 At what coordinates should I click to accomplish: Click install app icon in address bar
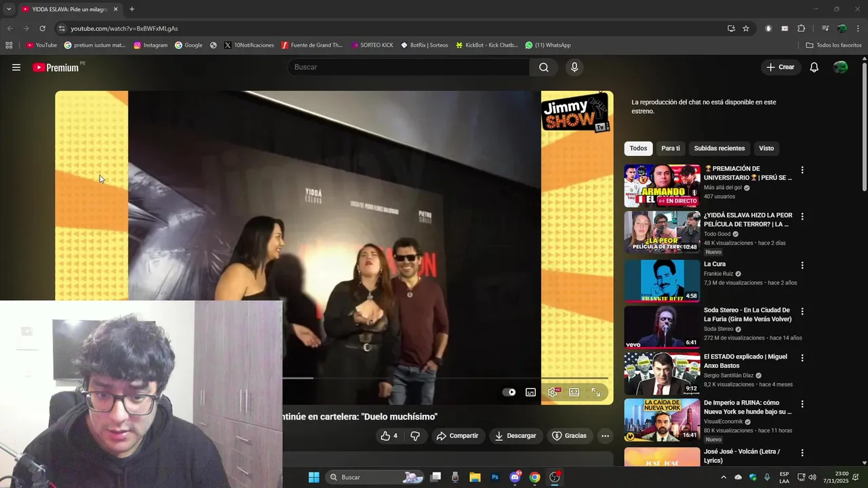[731, 28]
